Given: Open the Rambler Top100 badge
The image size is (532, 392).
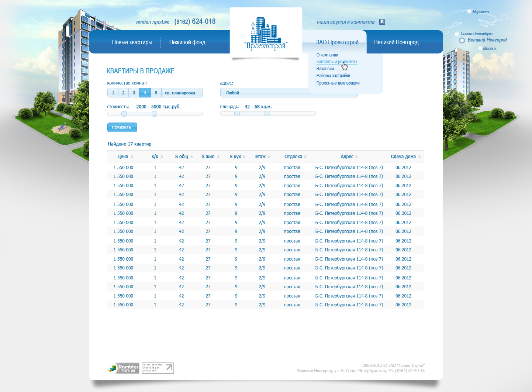Looking at the screenshot, I should point(124,368).
